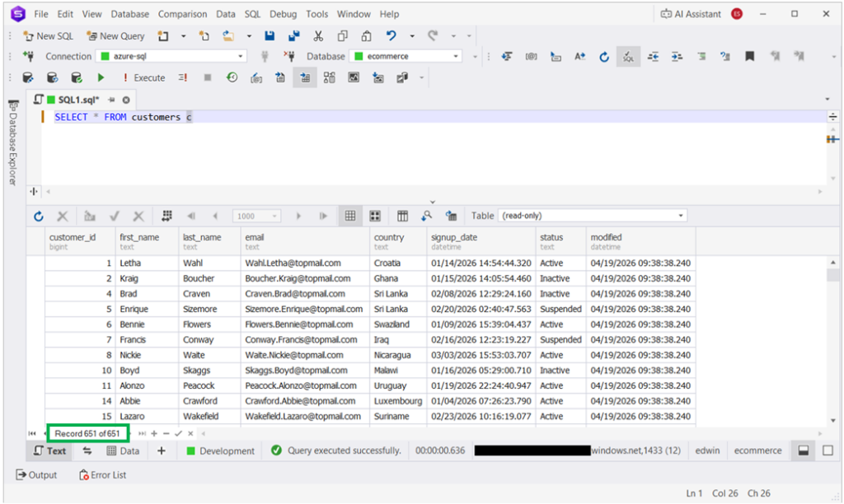This screenshot has height=504, width=844.
Task: Click the Luxembourg country cell
Action: coord(398,401)
